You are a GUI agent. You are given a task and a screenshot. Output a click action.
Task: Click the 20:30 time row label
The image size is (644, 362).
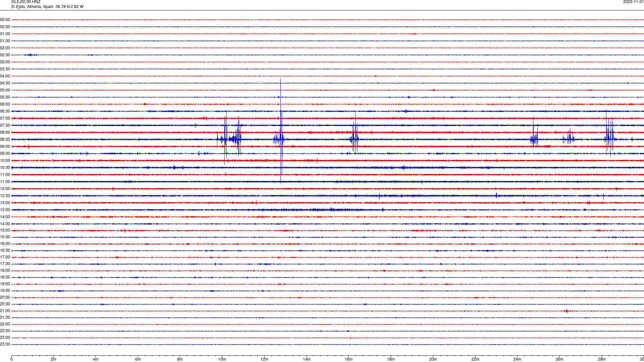(5, 304)
